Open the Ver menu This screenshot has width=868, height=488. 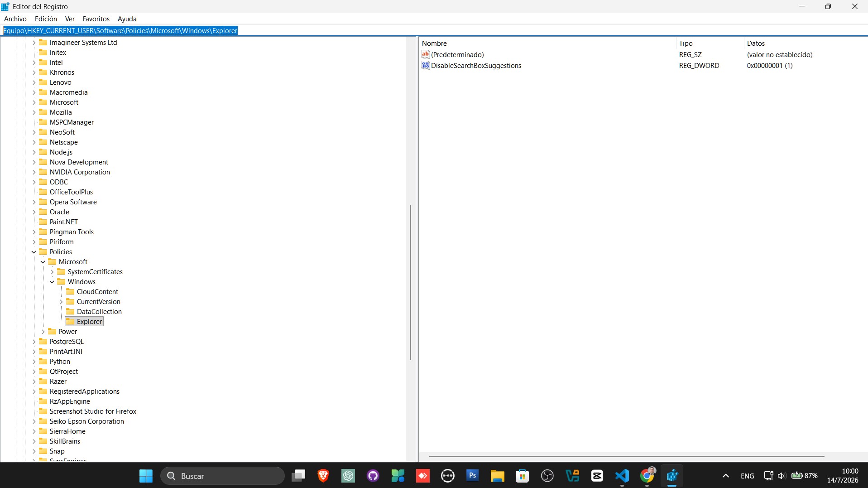70,19
